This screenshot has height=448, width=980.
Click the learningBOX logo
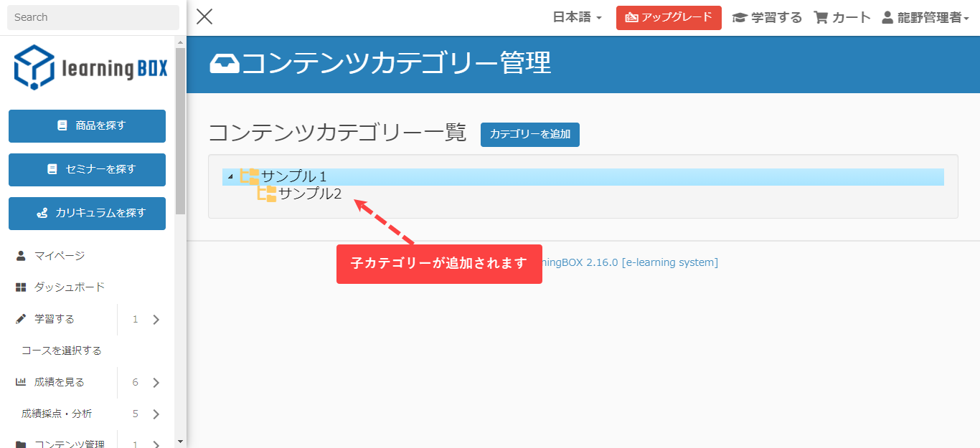coord(90,67)
